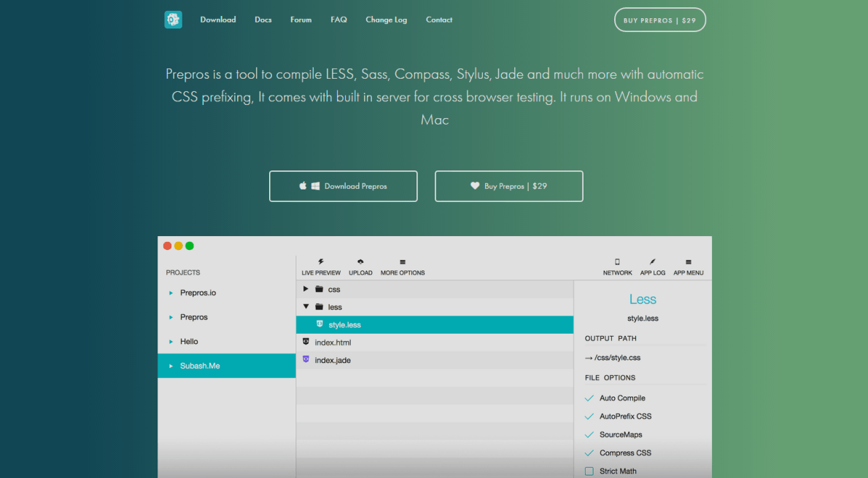Go to the Forum page
Viewport: 868px width, 478px height.
301,20
